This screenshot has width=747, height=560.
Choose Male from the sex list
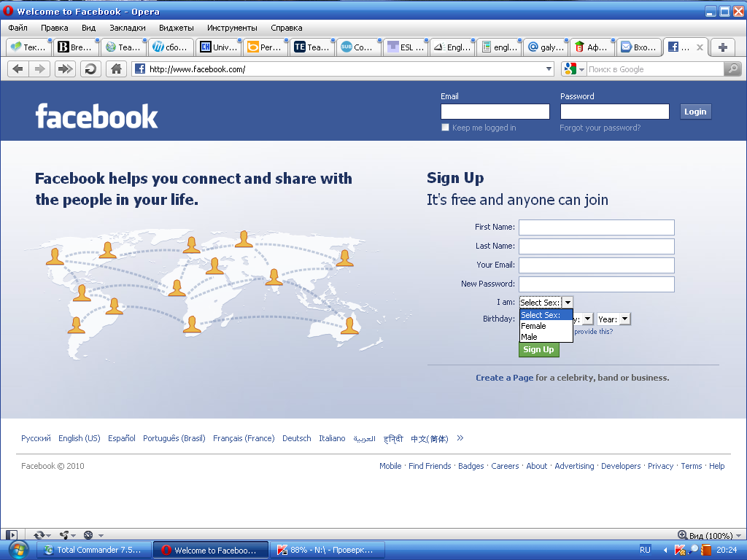(546, 337)
